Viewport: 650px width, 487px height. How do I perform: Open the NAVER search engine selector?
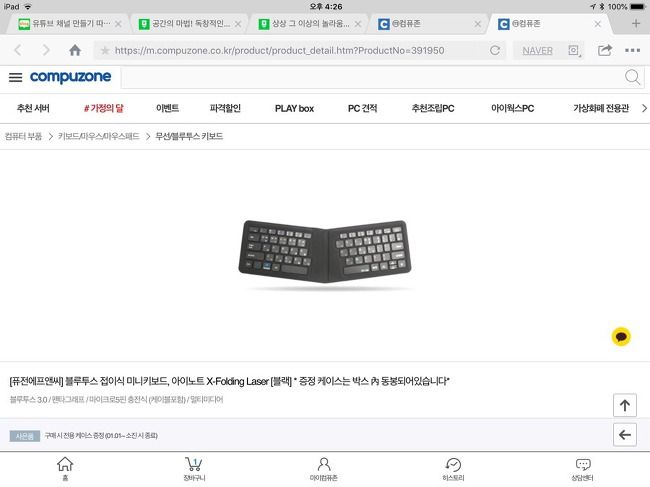pos(537,51)
